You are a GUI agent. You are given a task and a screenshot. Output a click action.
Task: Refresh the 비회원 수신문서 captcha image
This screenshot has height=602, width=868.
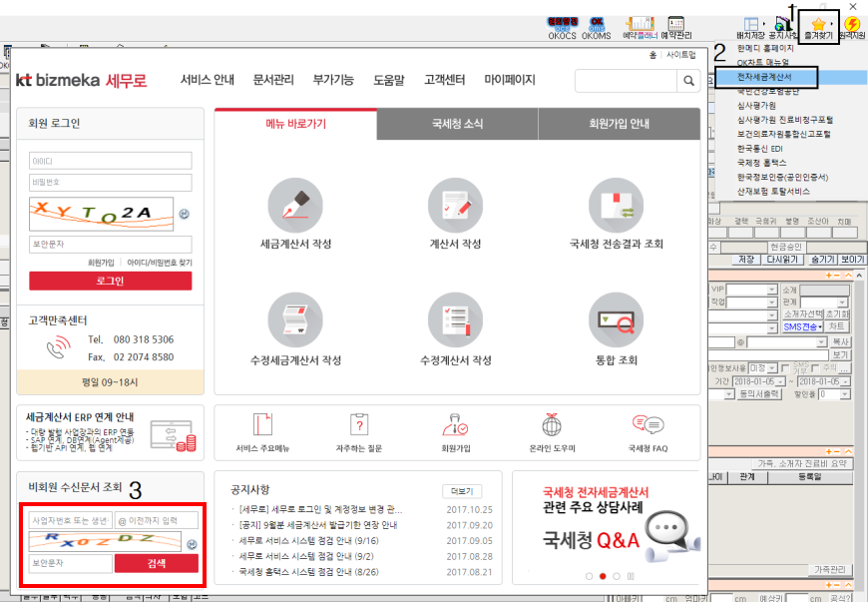coord(193,544)
